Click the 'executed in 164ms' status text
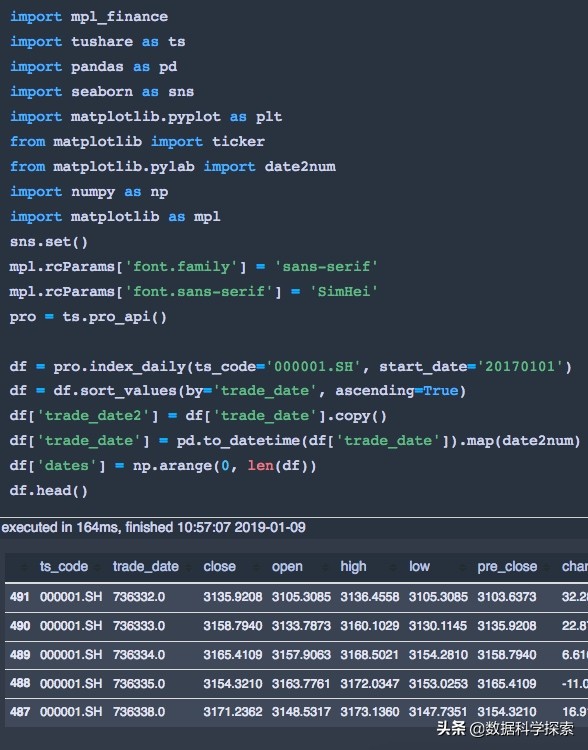 [154, 528]
